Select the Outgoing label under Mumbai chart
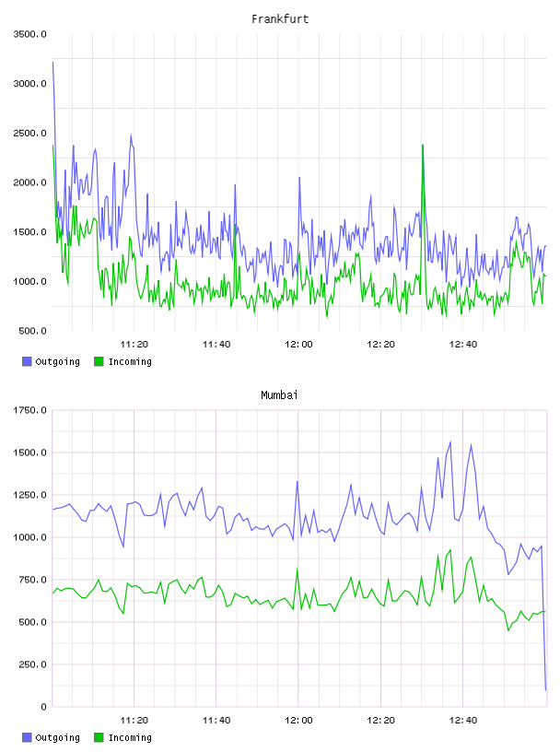 point(57,738)
